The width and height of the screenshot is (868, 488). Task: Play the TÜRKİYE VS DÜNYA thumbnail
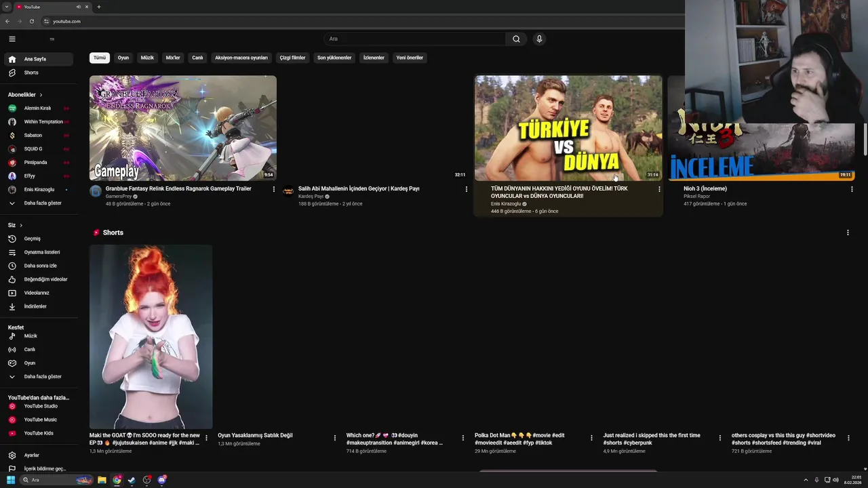[568, 128]
